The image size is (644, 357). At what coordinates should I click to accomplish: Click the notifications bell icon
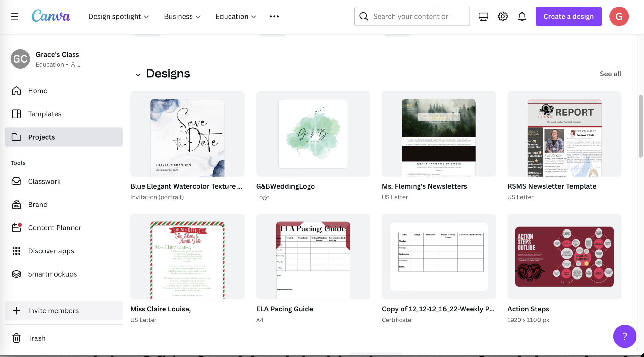[522, 16]
